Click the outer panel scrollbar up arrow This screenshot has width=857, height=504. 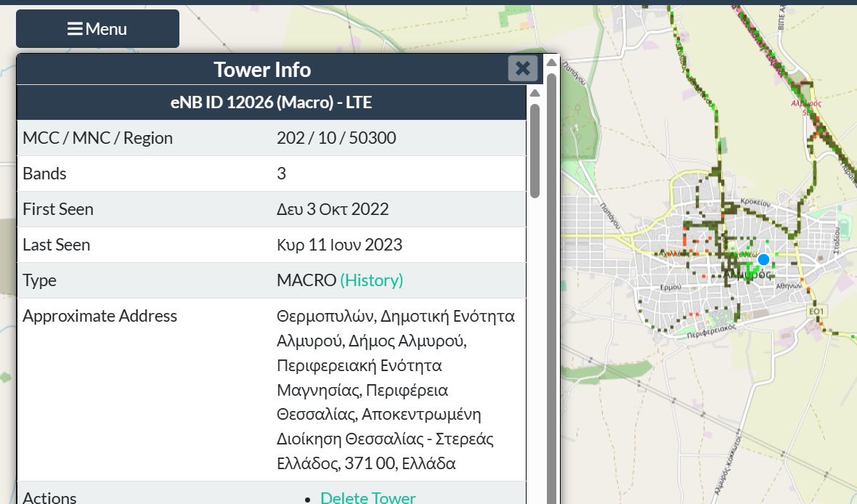[x=551, y=63]
